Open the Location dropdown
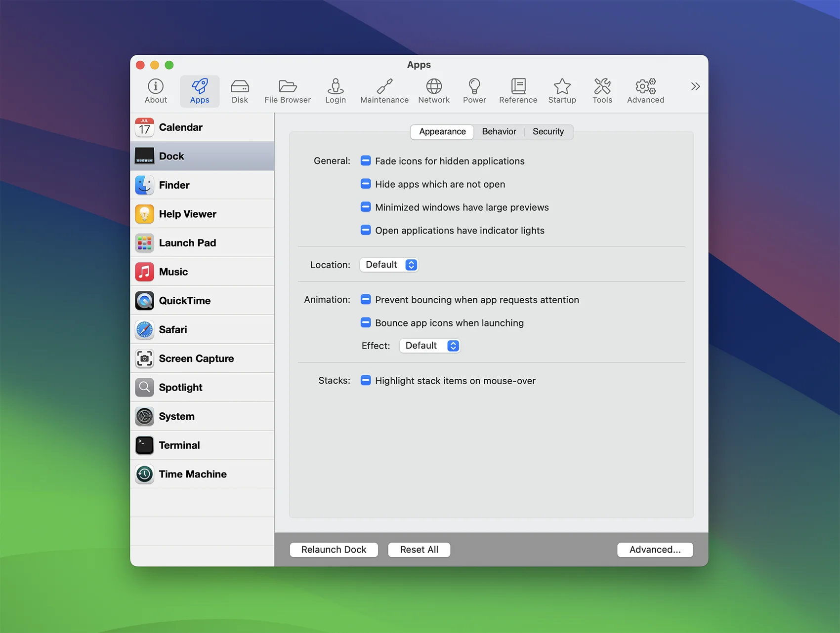 389,265
